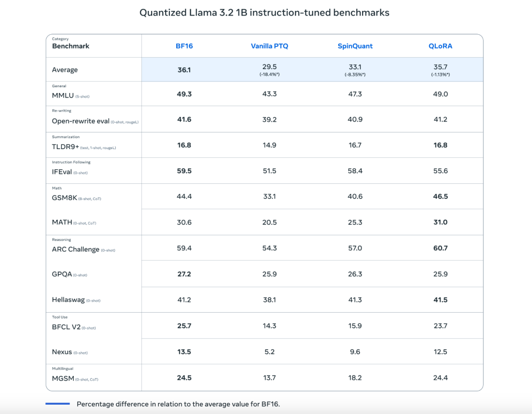This screenshot has width=532, height=414.
Task: Click the BF16 average value 36.1
Action: point(184,70)
